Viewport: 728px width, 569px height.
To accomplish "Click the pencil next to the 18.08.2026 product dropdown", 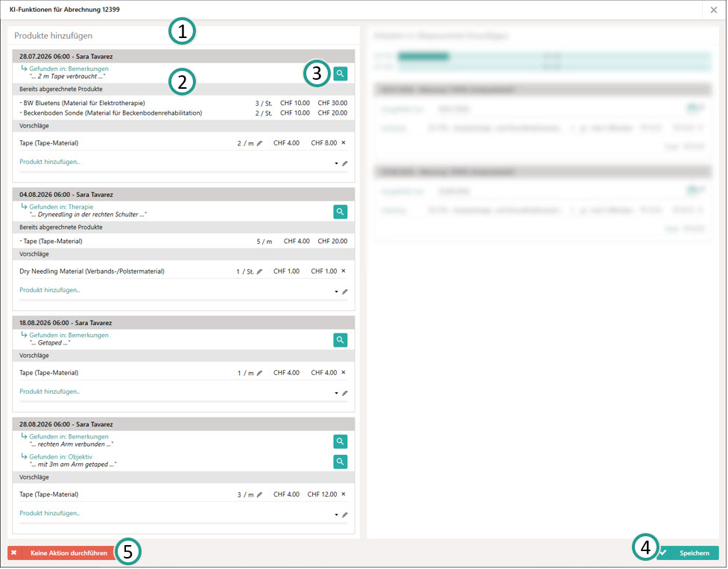I will tap(345, 394).
